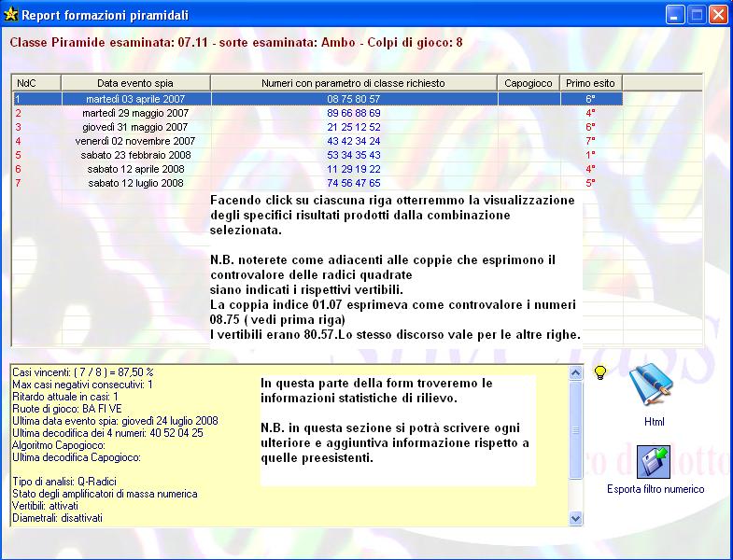Click the Ruote di gioco: BA FI VE line
This screenshot has width=733, height=560.
[x=67, y=409]
